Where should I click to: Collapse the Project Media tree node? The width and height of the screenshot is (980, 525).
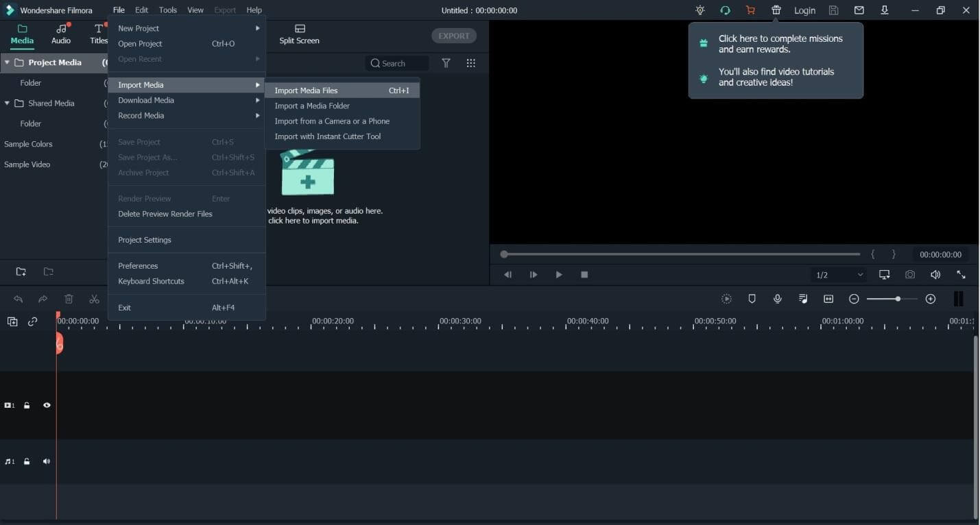pos(7,62)
